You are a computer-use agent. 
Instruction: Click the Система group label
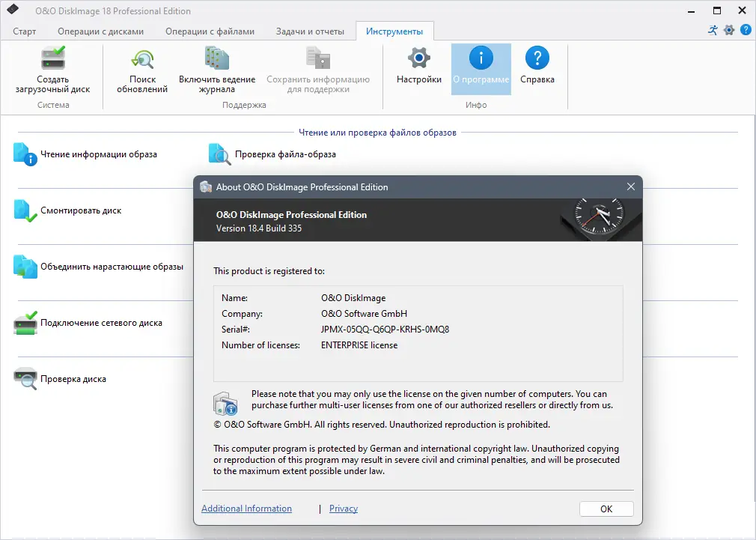[53, 105]
